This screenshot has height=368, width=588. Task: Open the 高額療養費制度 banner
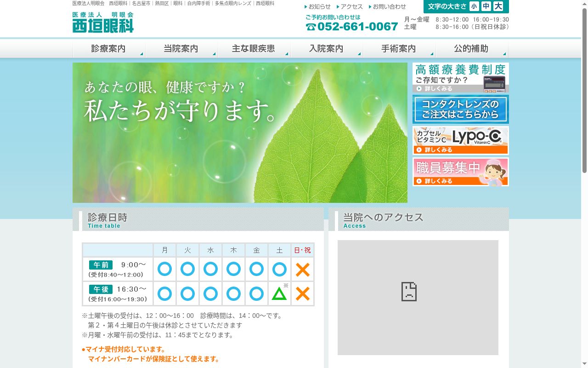pyautogui.click(x=461, y=78)
